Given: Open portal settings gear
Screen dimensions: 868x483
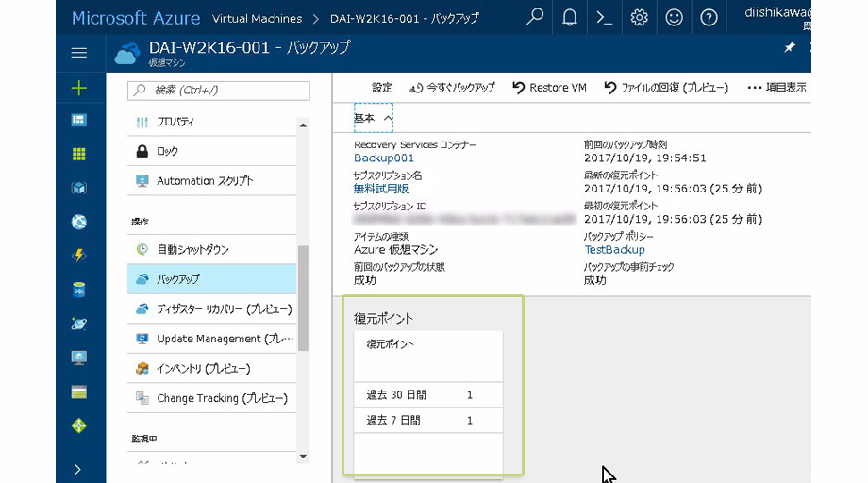Looking at the screenshot, I should click(639, 18).
